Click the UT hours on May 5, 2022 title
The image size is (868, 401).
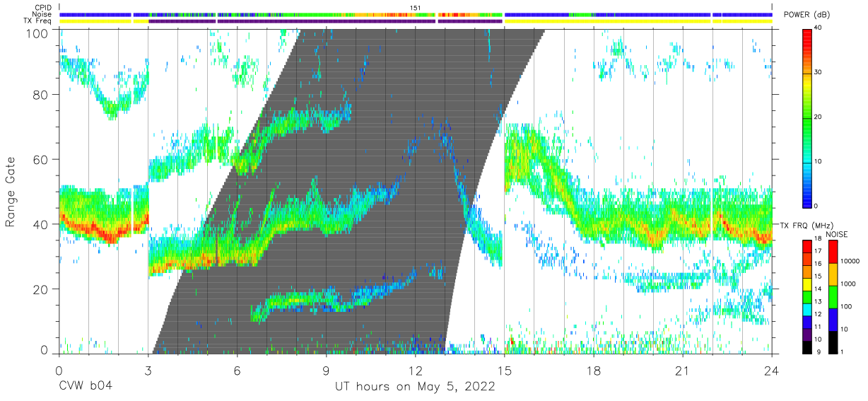tap(415, 387)
